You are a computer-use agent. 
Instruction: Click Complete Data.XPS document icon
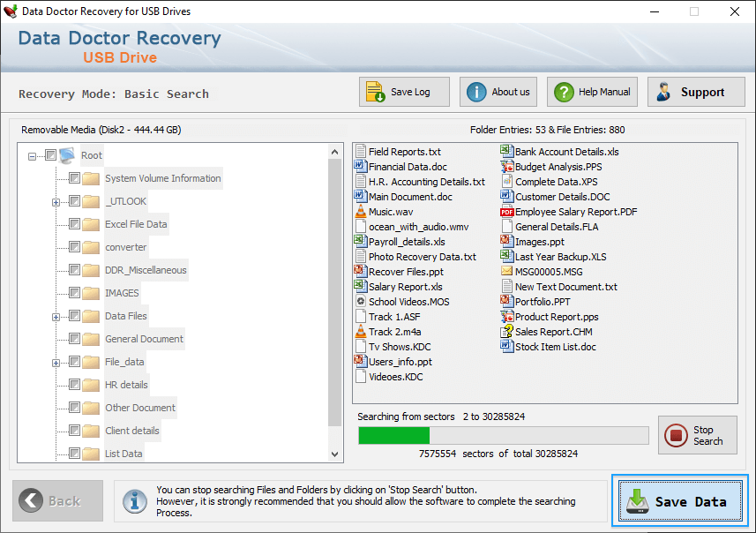click(506, 182)
